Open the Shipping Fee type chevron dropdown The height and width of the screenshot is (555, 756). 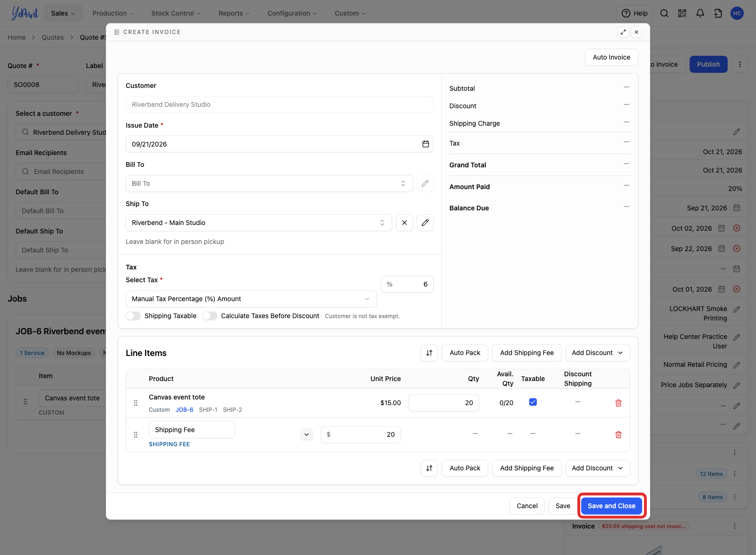coord(307,434)
